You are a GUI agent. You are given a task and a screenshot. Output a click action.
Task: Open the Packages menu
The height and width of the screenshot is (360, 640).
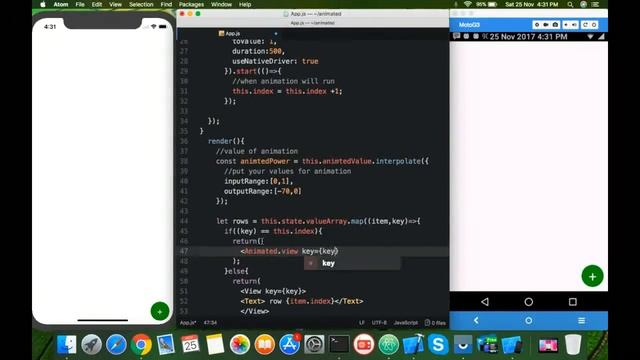pyautogui.click(x=191, y=4)
